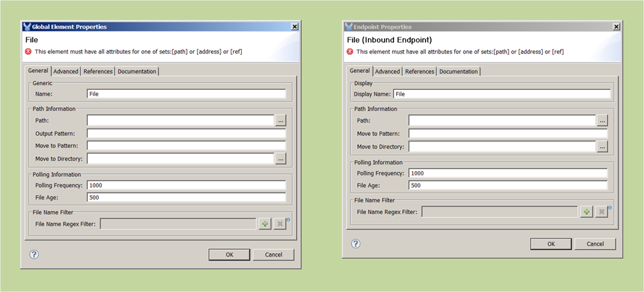
Task: Click error message text in Endpoint Properties
Action: 460,52
